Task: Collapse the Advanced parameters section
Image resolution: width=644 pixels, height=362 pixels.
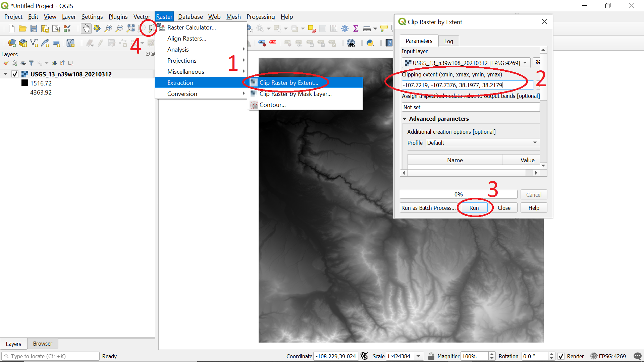Action: coord(405,119)
